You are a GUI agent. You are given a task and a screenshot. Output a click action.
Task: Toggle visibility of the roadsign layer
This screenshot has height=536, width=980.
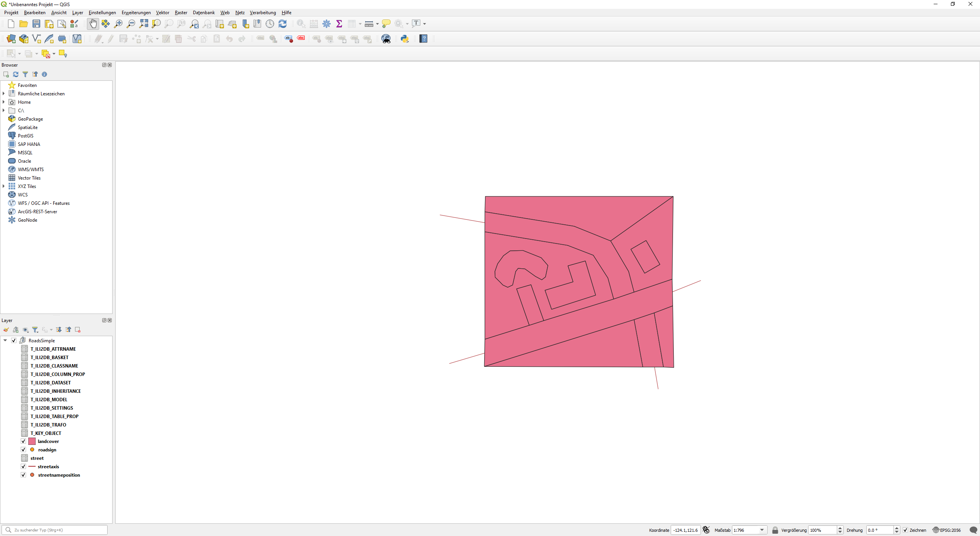tap(23, 449)
